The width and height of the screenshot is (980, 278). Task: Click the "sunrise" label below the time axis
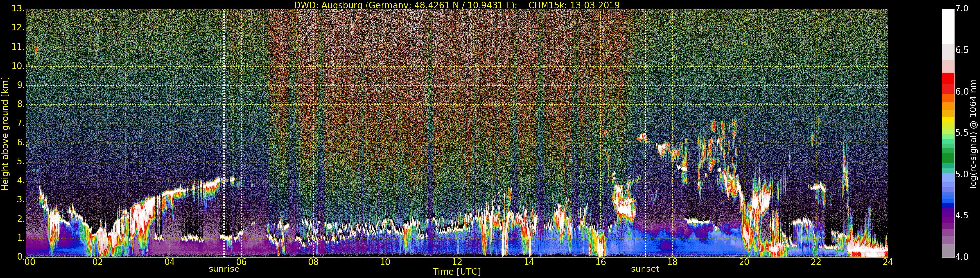tap(224, 269)
